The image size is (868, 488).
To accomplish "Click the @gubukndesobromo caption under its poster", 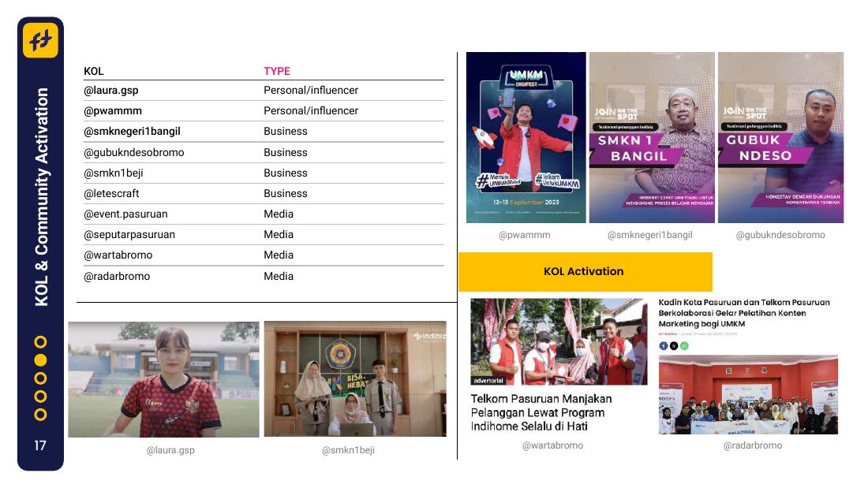I will (780, 235).
